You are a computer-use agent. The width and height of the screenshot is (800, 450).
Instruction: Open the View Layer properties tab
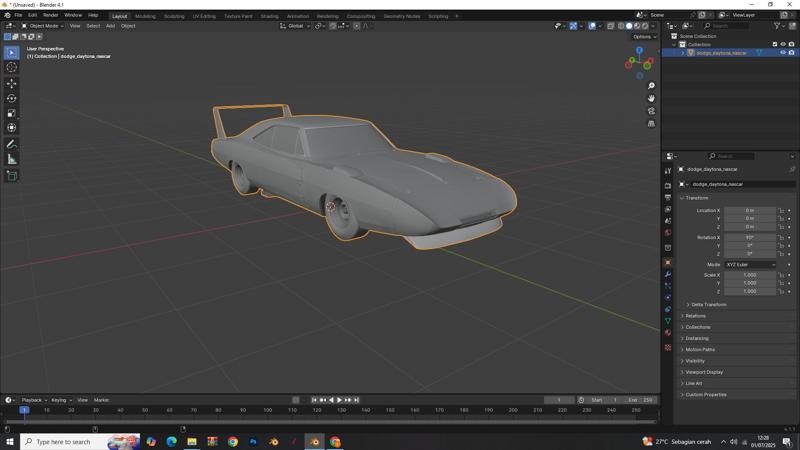click(668, 209)
